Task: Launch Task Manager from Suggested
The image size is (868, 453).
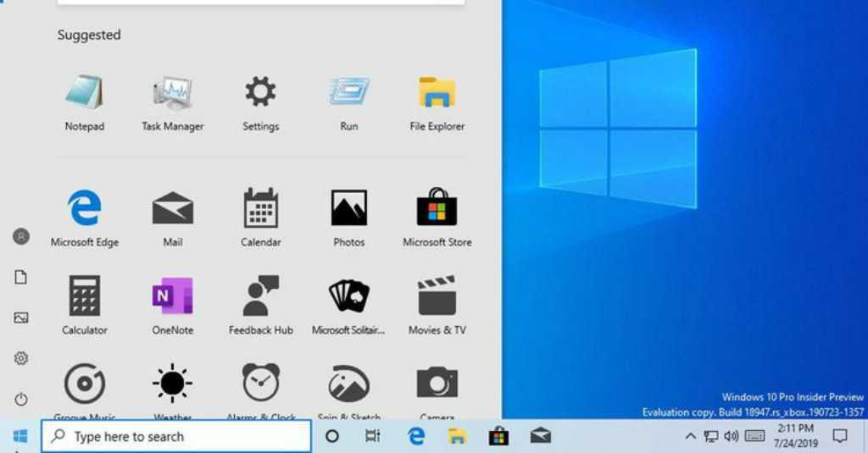Action: click(x=173, y=104)
